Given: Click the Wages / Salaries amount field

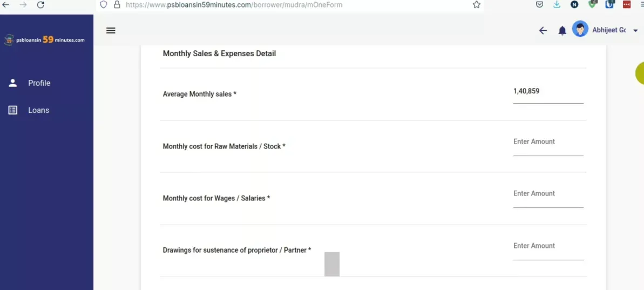Looking at the screenshot, I should [547, 194].
